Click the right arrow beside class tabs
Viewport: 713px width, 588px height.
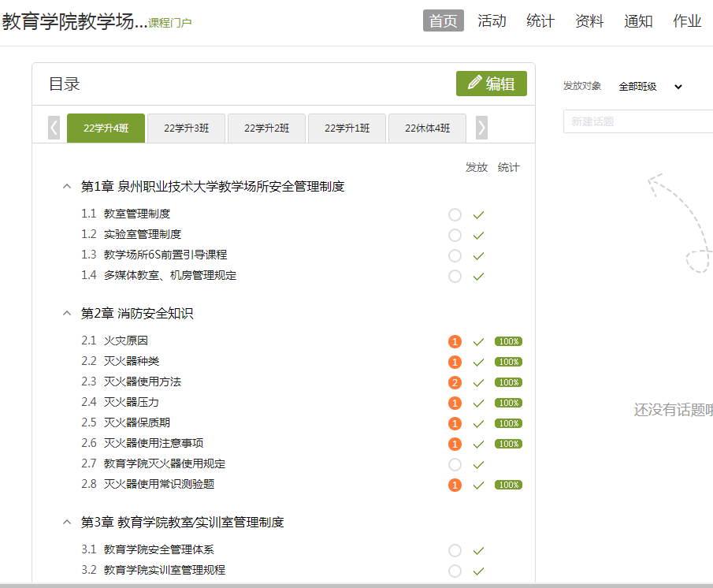[481, 128]
